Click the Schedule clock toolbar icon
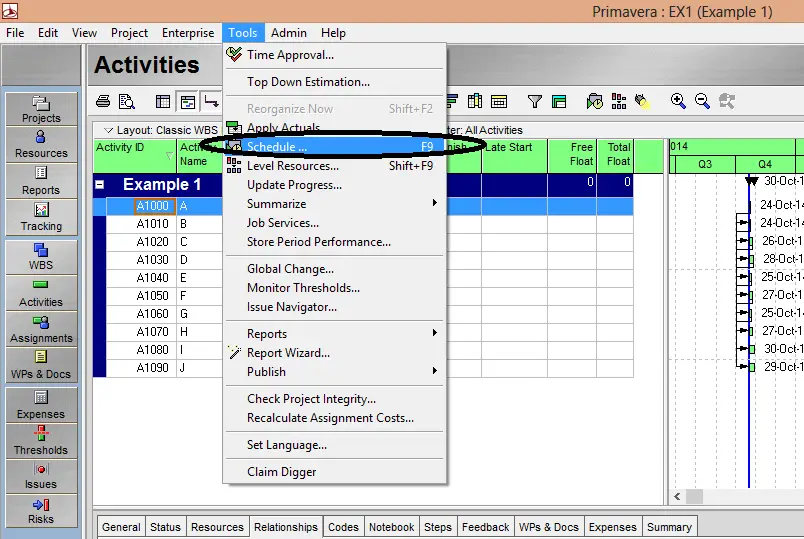This screenshot has width=804, height=539. point(595,102)
